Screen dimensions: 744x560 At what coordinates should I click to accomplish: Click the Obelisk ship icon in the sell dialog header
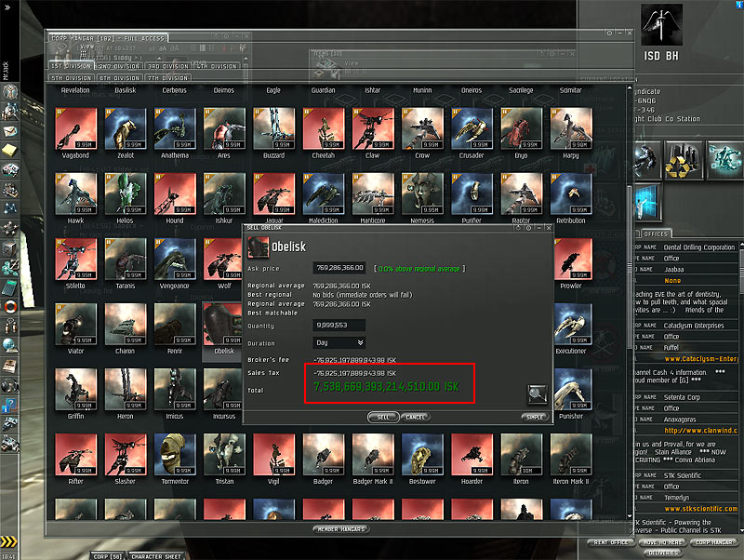click(x=259, y=247)
